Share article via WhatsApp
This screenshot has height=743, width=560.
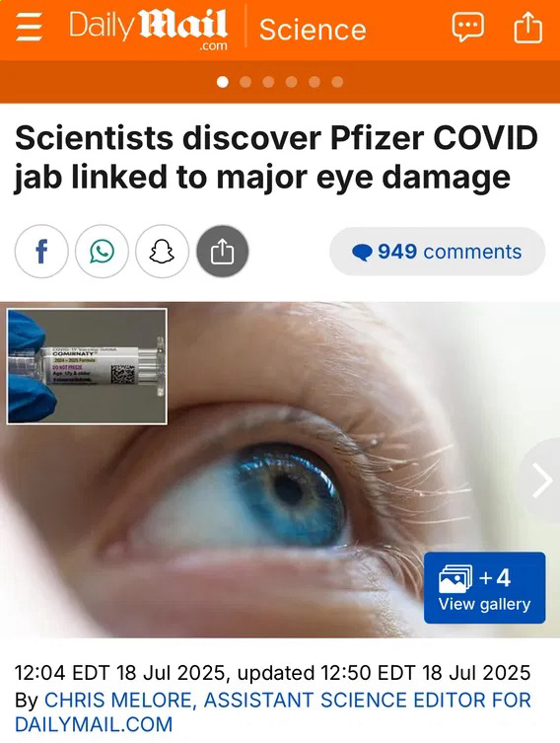[x=102, y=252]
